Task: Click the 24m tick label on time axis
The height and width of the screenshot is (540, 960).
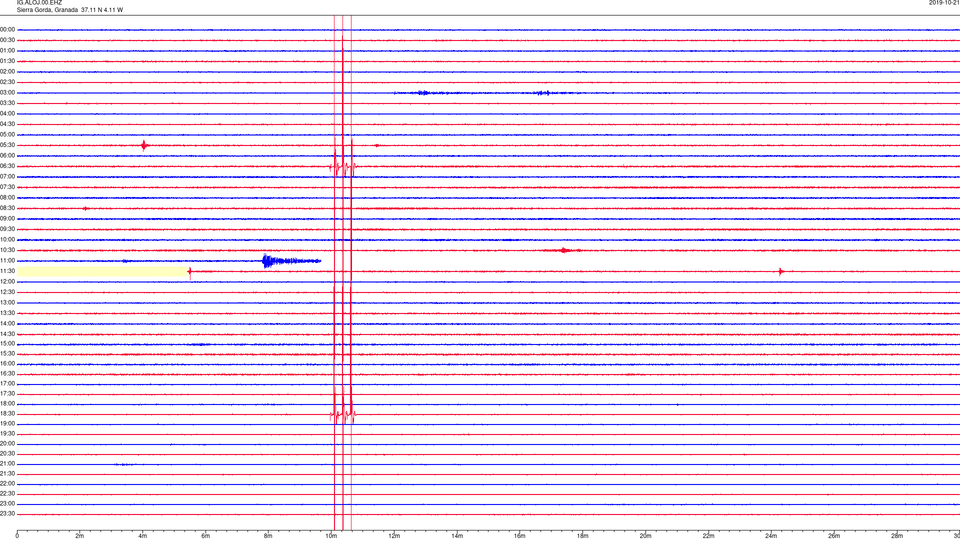Action: 771,536
